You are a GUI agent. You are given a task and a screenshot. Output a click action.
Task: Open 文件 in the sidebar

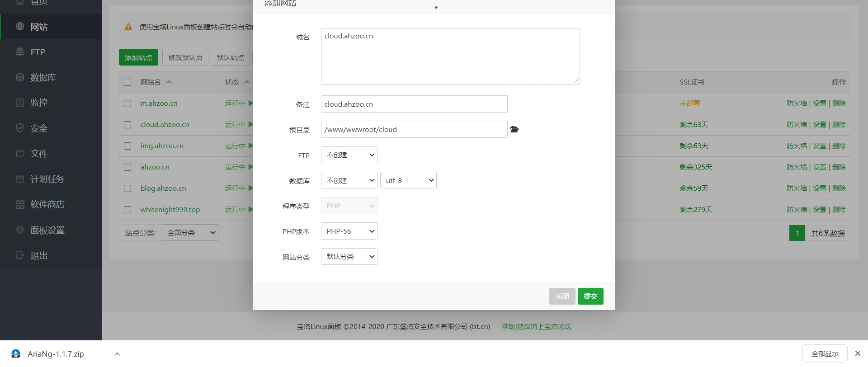[x=51, y=154]
